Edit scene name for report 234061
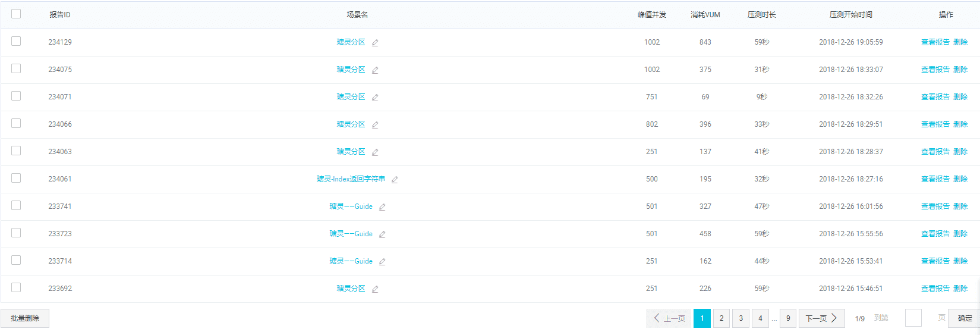 395,180
